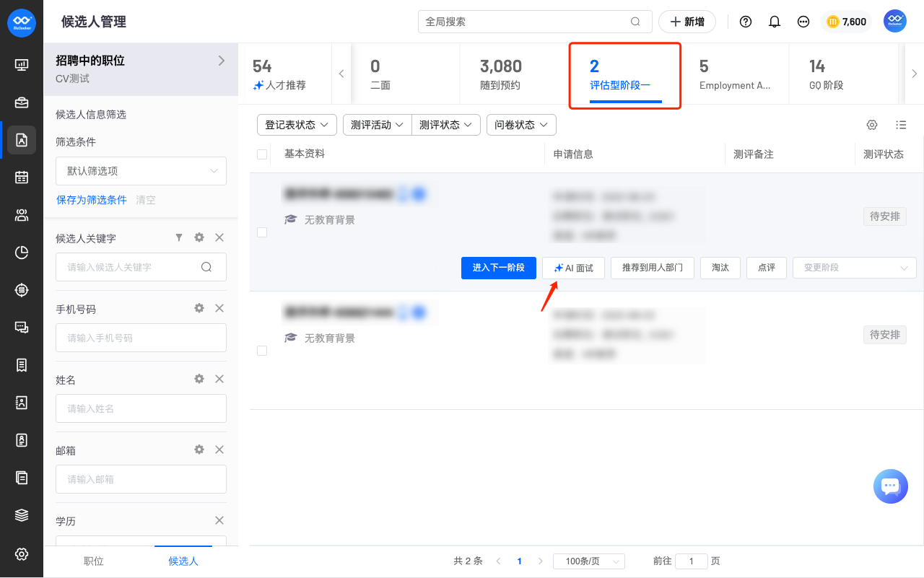Open the user avatar at top right

tap(895, 22)
